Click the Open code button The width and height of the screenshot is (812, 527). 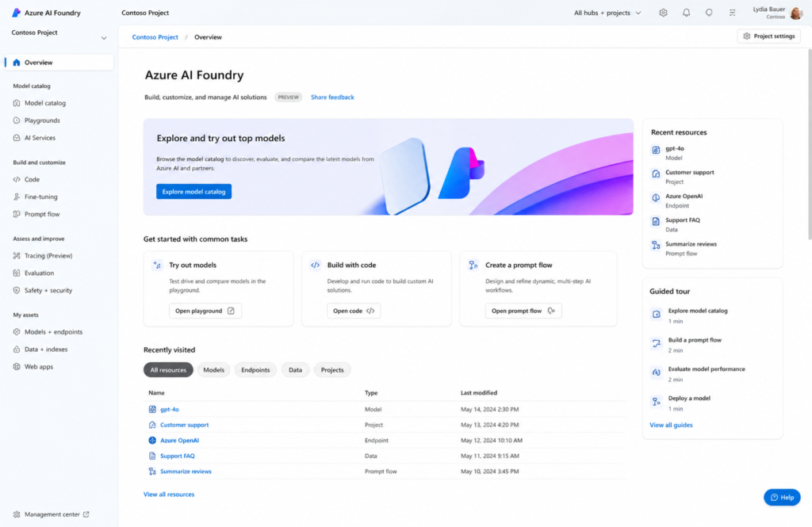[354, 311]
